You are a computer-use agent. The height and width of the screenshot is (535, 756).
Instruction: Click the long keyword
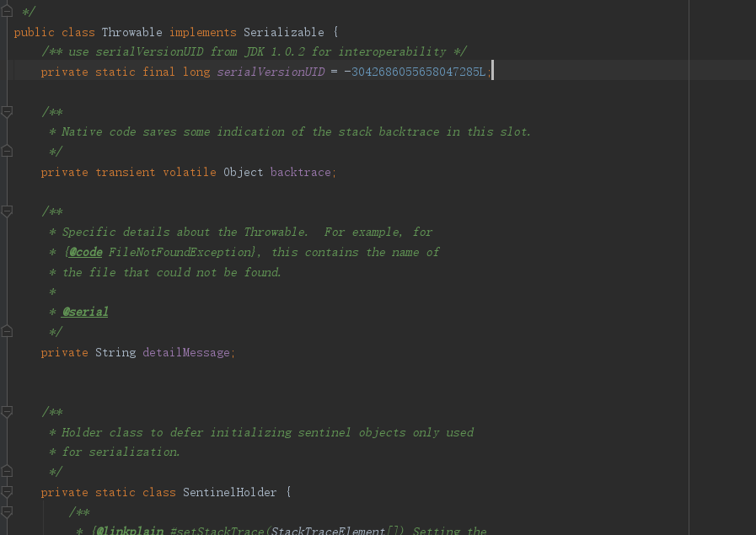[196, 72]
